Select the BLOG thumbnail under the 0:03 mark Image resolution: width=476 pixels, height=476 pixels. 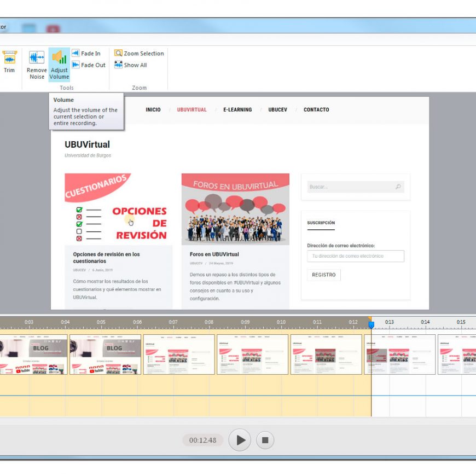(33, 355)
